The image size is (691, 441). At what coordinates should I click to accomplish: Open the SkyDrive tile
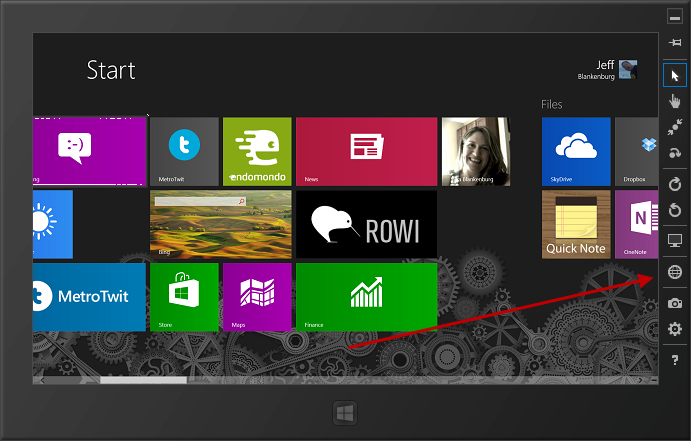(x=576, y=151)
